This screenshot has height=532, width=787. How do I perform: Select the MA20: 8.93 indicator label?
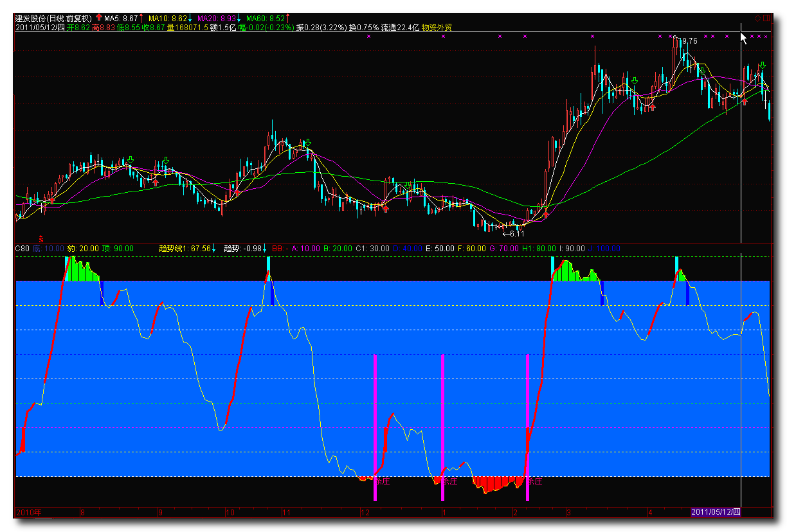(x=216, y=19)
